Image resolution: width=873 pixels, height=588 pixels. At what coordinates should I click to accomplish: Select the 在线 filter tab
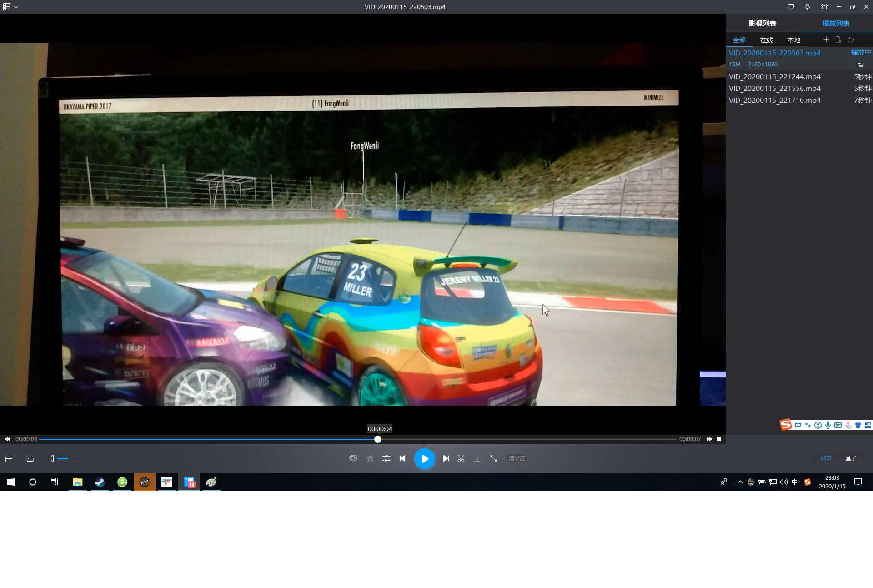767,40
